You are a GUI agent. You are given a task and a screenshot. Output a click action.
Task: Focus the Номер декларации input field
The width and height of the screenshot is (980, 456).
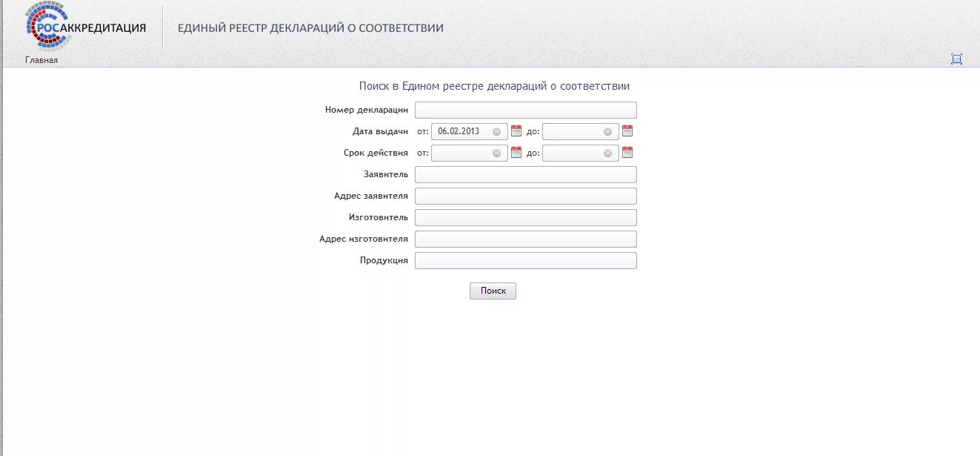[526, 110]
